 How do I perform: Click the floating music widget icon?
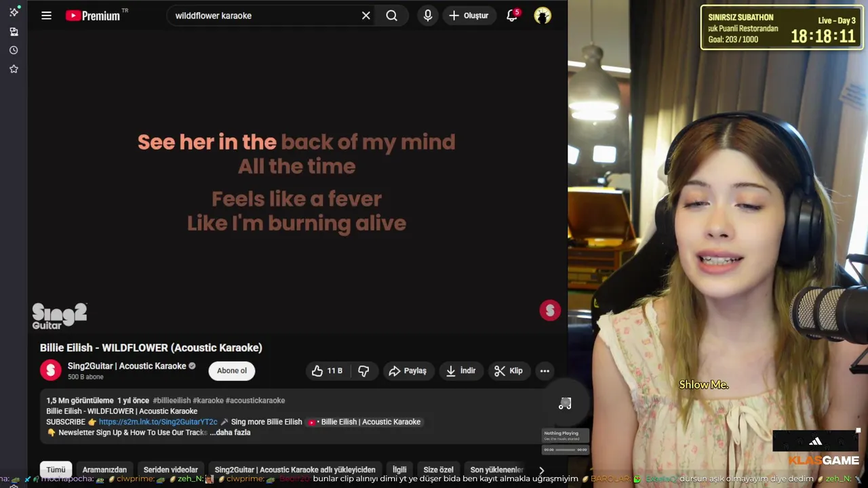click(565, 404)
